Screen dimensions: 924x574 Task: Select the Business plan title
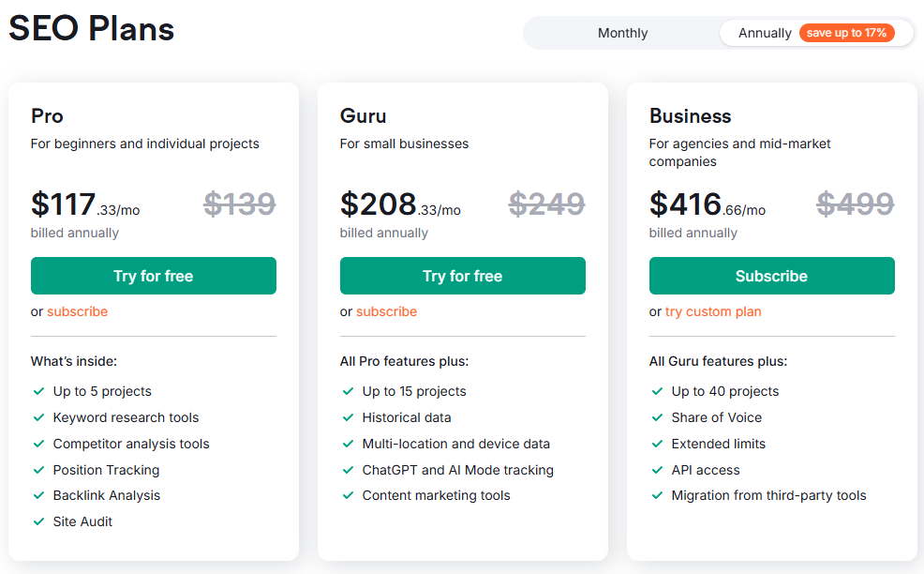pos(690,116)
